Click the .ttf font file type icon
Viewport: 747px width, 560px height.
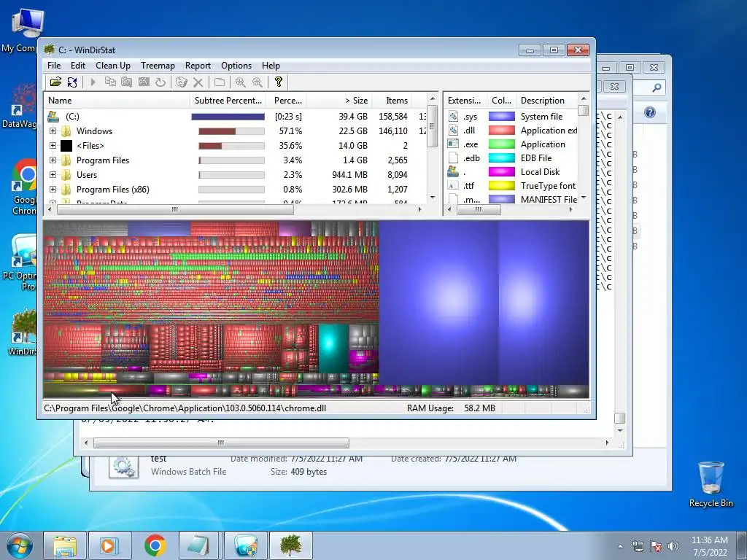(453, 186)
